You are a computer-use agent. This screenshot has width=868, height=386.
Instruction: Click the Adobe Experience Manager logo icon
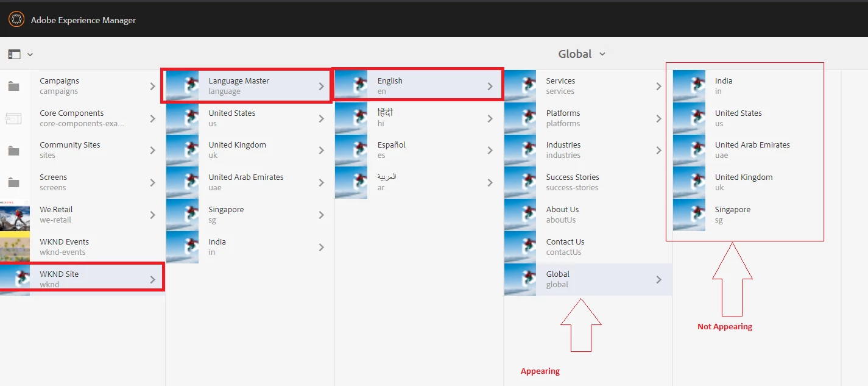[x=16, y=20]
